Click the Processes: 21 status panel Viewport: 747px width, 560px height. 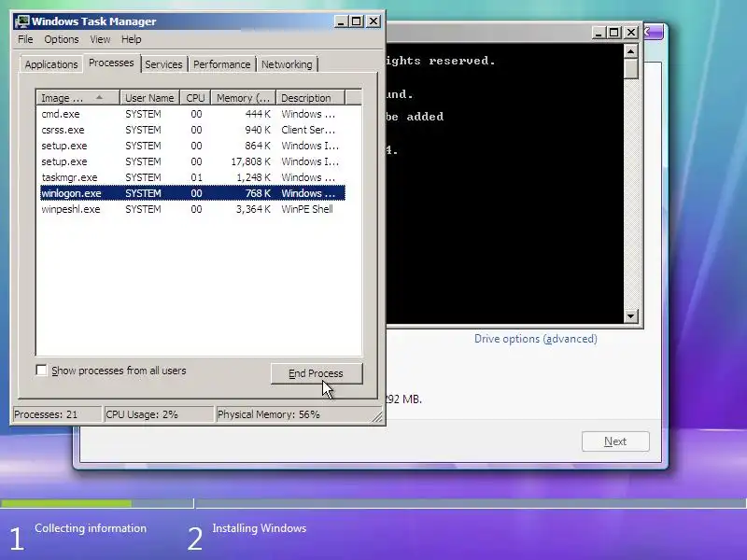(57, 414)
